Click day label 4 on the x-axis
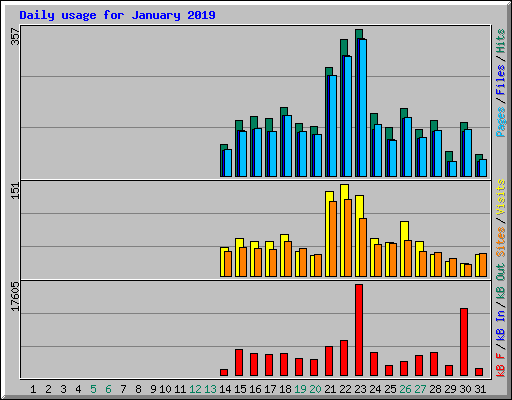 point(78,389)
